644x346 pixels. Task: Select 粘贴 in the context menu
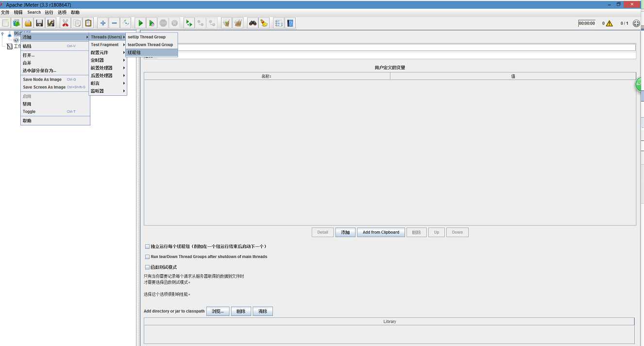tap(55, 46)
